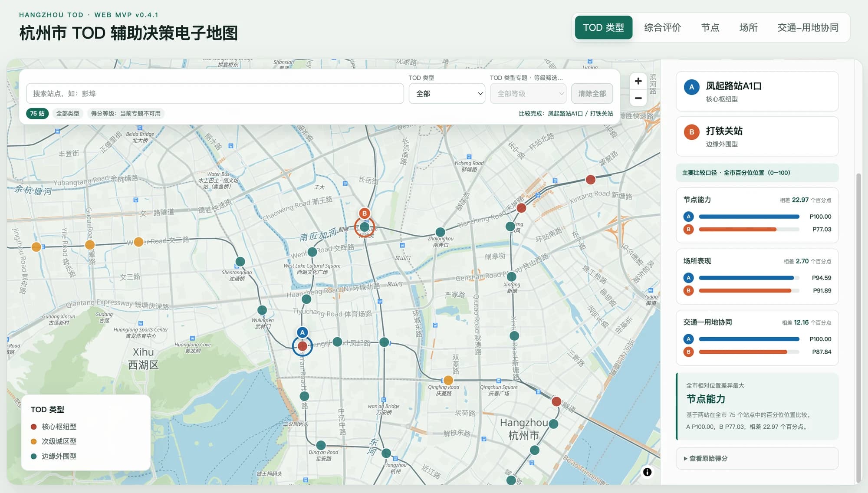
Task: Click the P94.59 value in 场所表现
Action: click(x=822, y=278)
